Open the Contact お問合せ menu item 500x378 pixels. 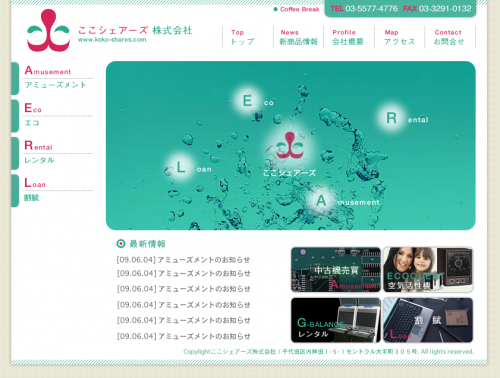click(x=449, y=37)
